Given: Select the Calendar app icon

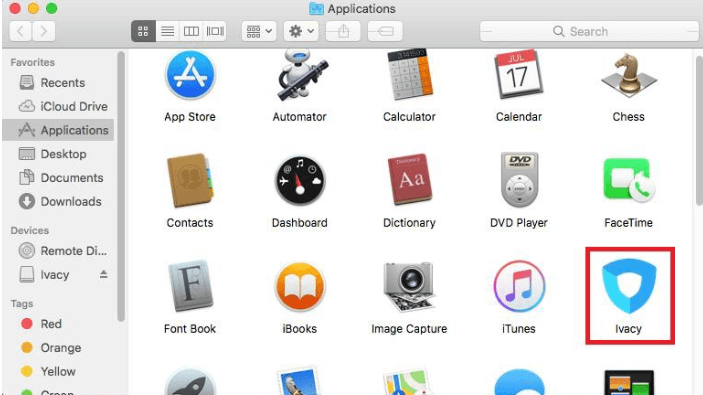Looking at the screenshot, I should (519, 74).
